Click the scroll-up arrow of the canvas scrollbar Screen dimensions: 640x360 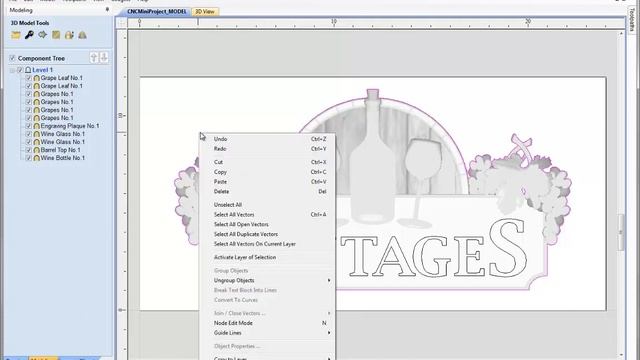pos(621,34)
